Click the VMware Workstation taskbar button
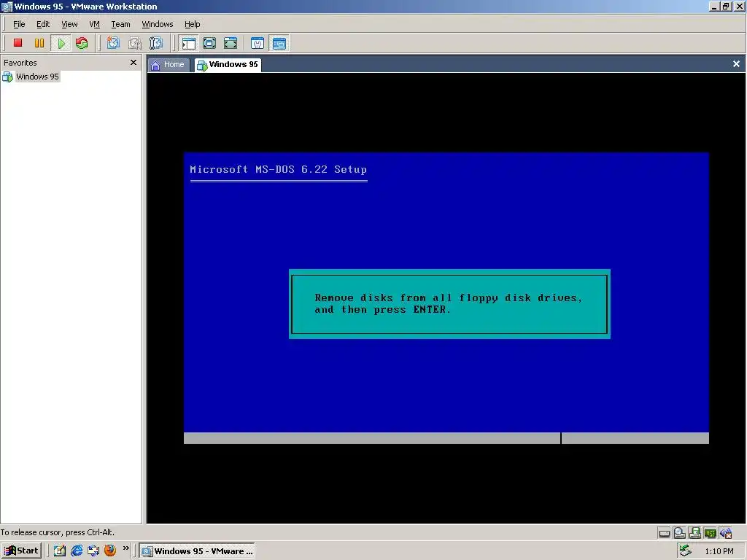 click(197, 551)
